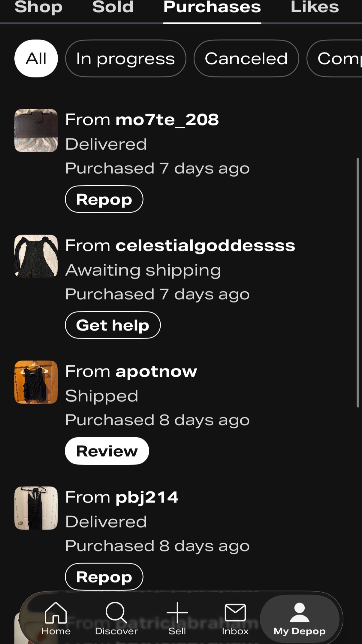
Task: Go to the Likes tab
Action: click(315, 7)
